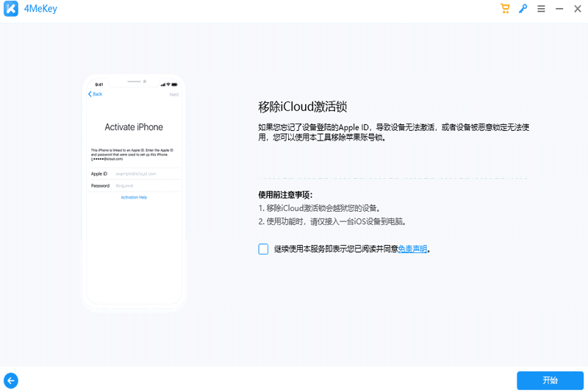Open the hamburger menu
The height and width of the screenshot is (392, 588).
pos(541,9)
